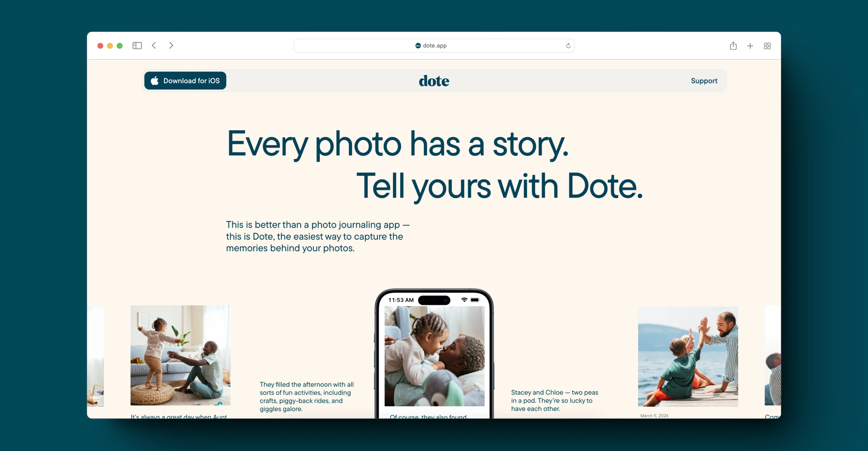Image resolution: width=868 pixels, height=451 pixels.
Task: Click the dote favicon in address bar
Action: pos(418,46)
